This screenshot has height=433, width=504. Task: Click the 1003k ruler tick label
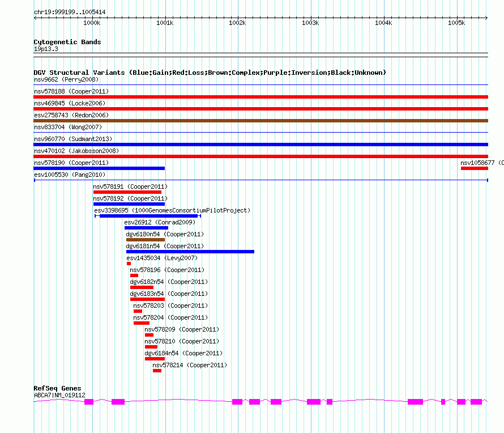coord(310,23)
